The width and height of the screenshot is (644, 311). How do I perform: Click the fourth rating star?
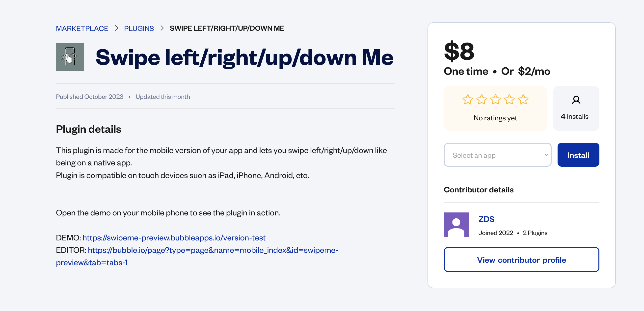[509, 100]
